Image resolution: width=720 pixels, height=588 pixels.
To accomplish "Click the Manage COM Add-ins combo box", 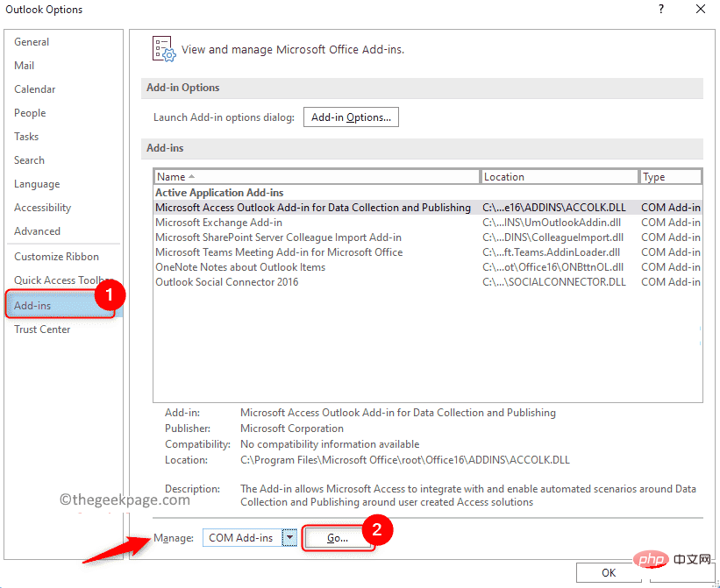I will (x=241, y=538).
